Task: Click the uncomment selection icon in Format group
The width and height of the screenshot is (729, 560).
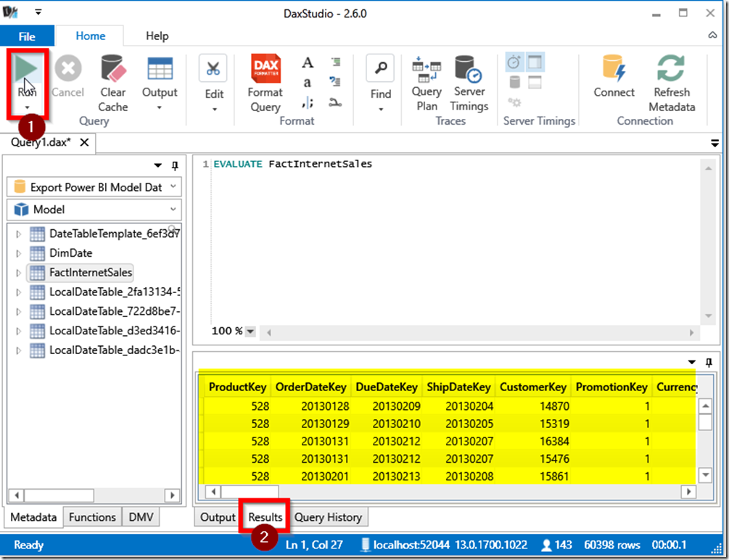Action: tap(334, 82)
